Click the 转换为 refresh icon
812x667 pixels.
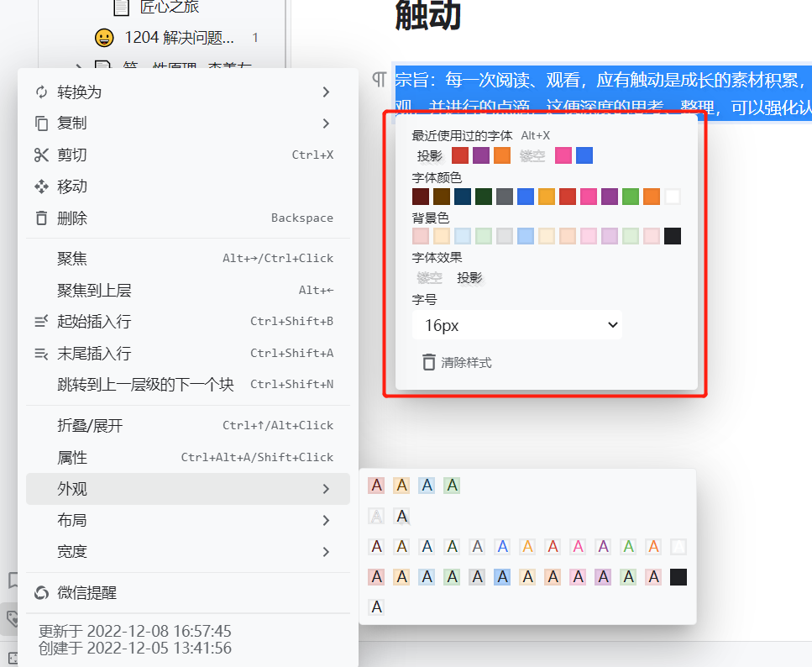coord(41,92)
